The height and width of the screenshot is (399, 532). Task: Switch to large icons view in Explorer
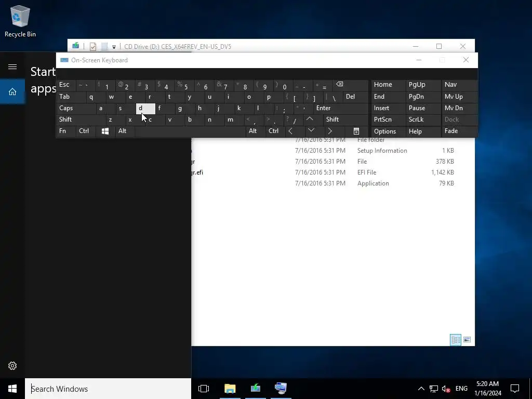pos(467,340)
